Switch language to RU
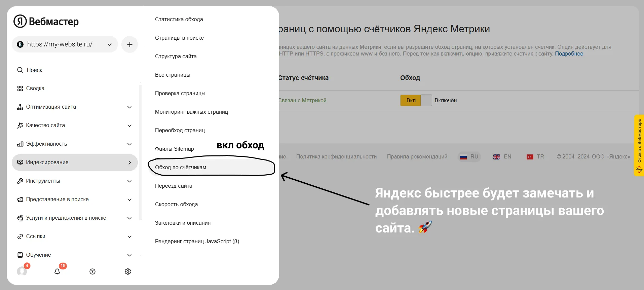The width and height of the screenshot is (644, 290). click(x=469, y=157)
